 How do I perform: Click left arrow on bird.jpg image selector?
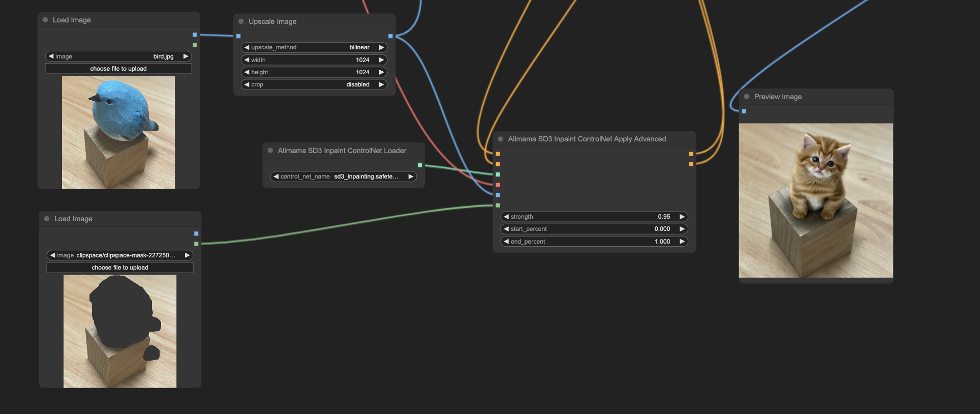(x=51, y=56)
